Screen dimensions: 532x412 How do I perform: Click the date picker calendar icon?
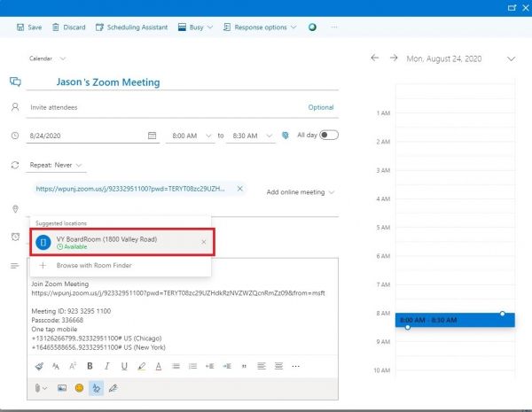click(152, 136)
